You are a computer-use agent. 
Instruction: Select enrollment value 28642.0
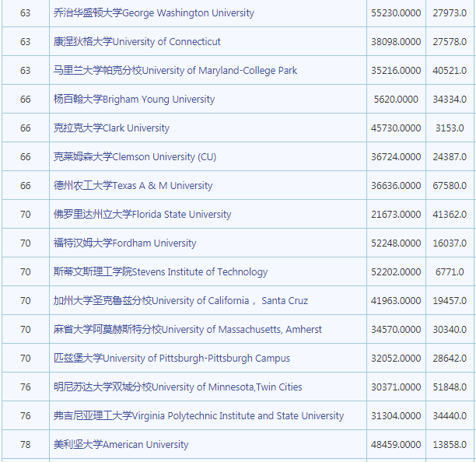click(450, 359)
